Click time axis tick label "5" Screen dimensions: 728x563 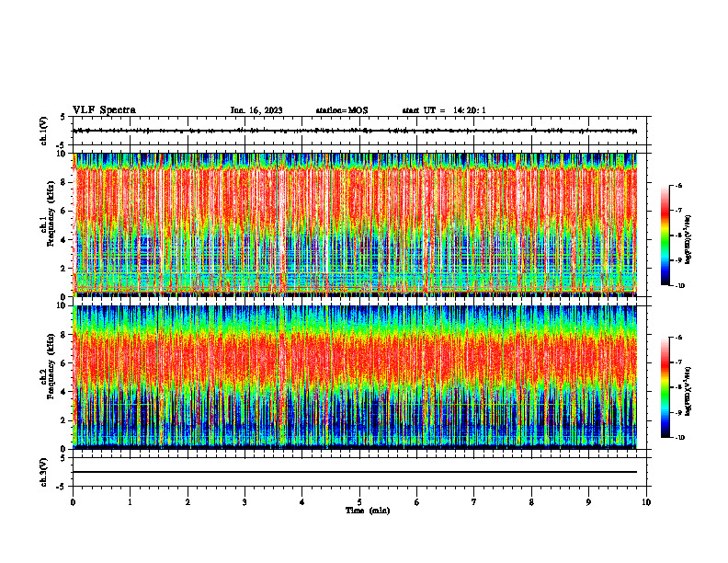[x=359, y=502]
